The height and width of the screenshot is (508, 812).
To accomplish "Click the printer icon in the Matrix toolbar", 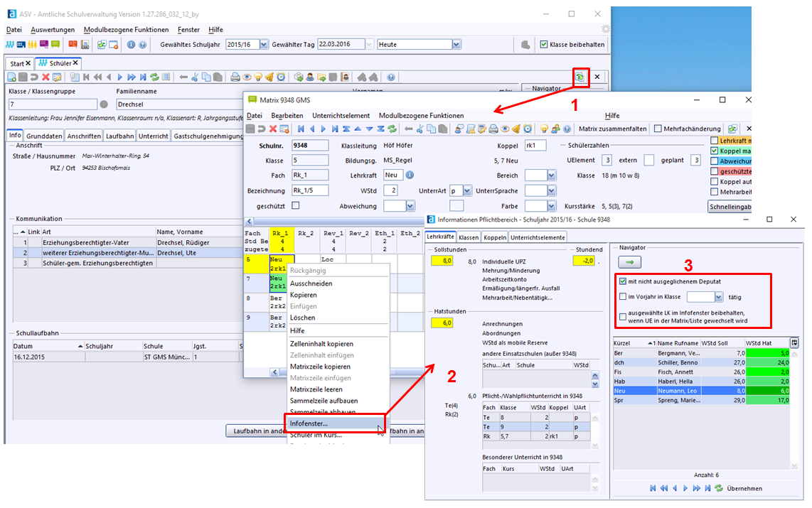I will coord(493,129).
